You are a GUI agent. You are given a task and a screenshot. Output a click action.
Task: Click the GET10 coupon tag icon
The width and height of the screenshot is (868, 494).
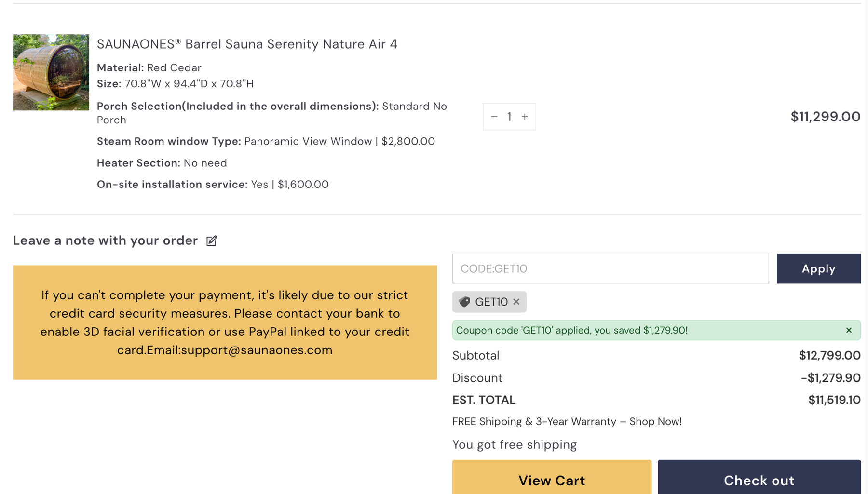[464, 302]
